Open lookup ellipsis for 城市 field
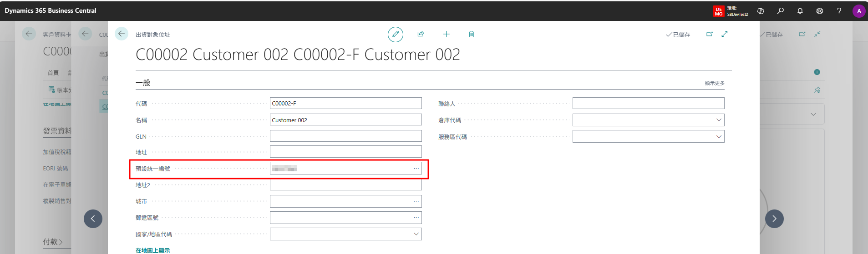This screenshot has width=868, height=254. pos(416,201)
